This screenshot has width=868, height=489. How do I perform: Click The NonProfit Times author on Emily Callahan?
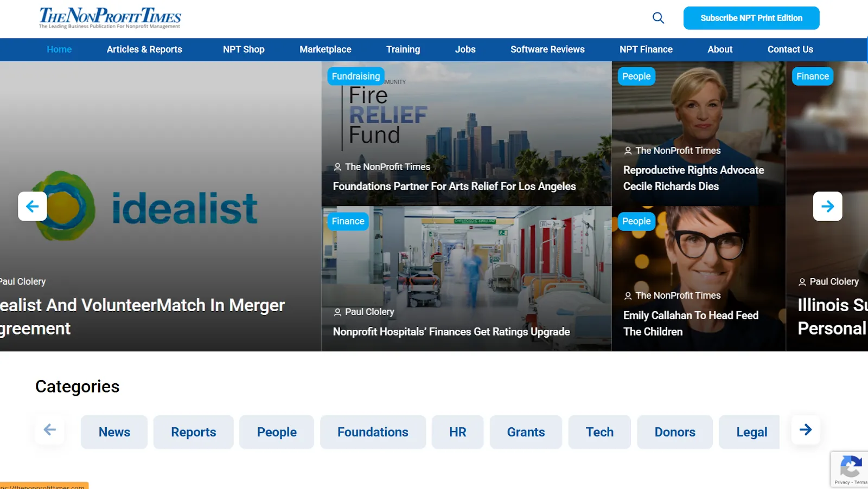(x=678, y=296)
